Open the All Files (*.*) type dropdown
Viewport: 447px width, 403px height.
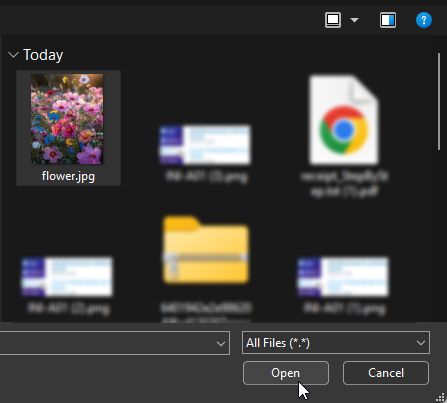[x=336, y=343]
